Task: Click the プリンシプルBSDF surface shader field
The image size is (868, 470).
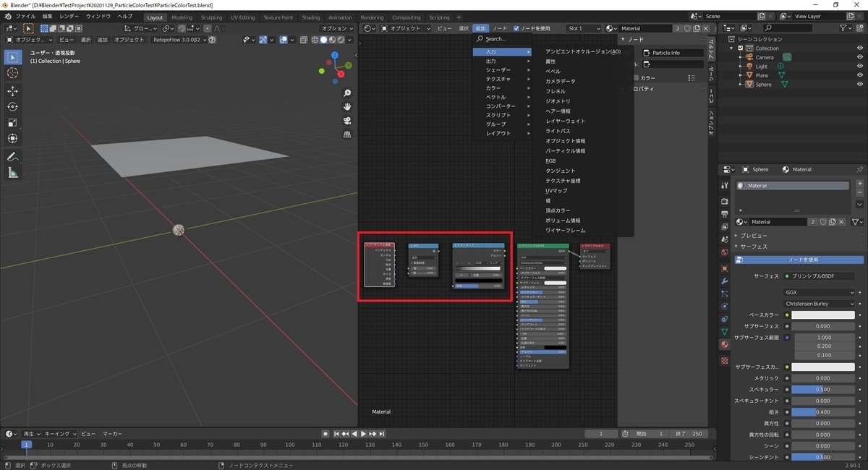Action: coord(819,276)
